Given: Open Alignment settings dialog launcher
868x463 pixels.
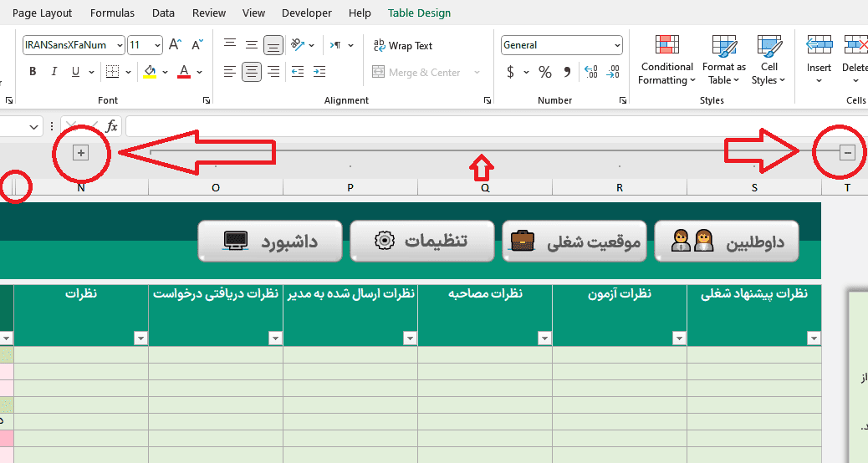Looking at the screenshot, I should coord(488,100).
